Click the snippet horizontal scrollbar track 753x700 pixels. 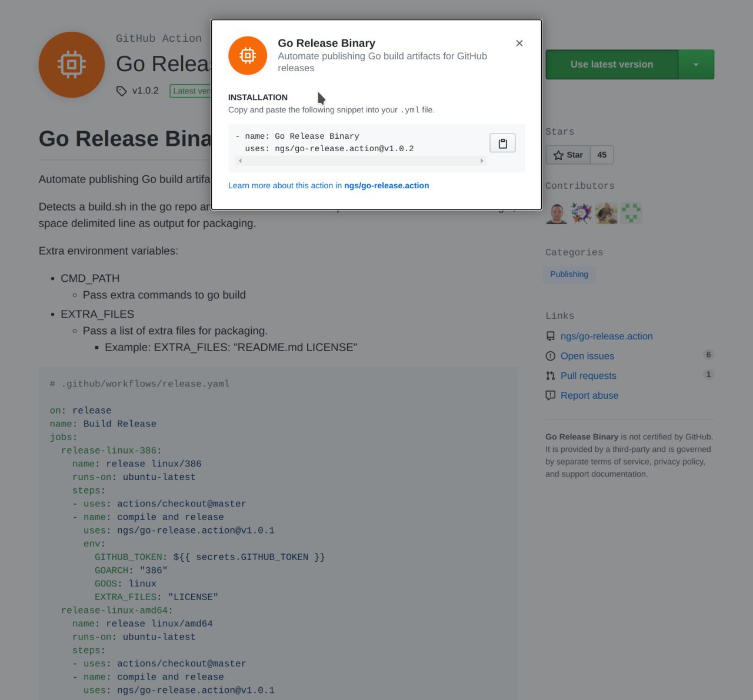[361, 161]
